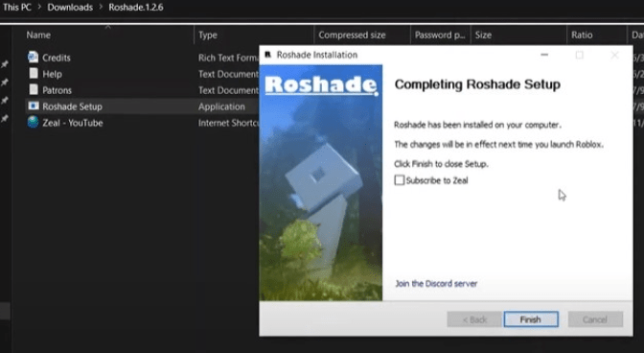Enable the Subscribe to Zeal checkbox

(x=400, y=180)
